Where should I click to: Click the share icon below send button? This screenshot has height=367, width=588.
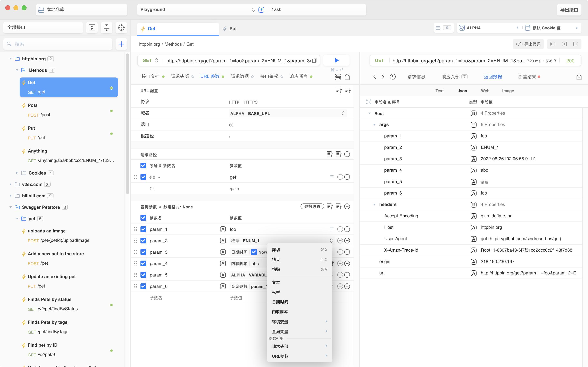pyautogui.click(x=347, y=77)
